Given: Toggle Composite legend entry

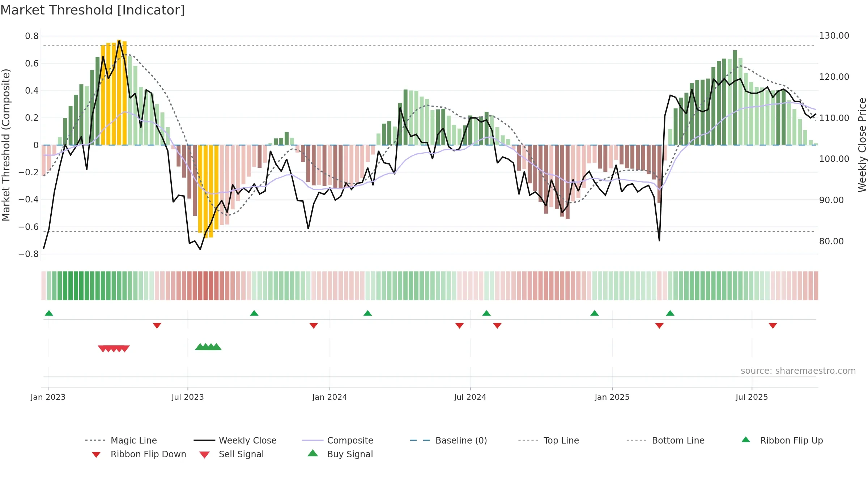Looking at the screenshot, I should tap(337, 440).
